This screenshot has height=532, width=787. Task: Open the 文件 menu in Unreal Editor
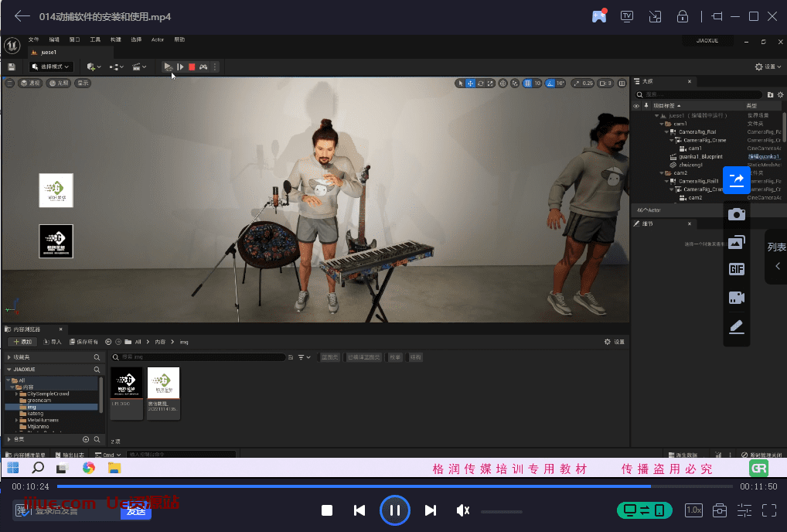tap(33, 39)
